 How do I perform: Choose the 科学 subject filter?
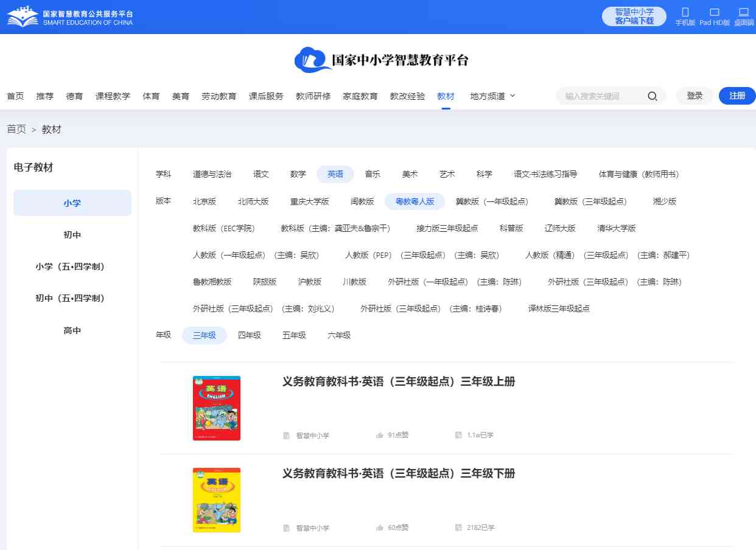[485, 174]
